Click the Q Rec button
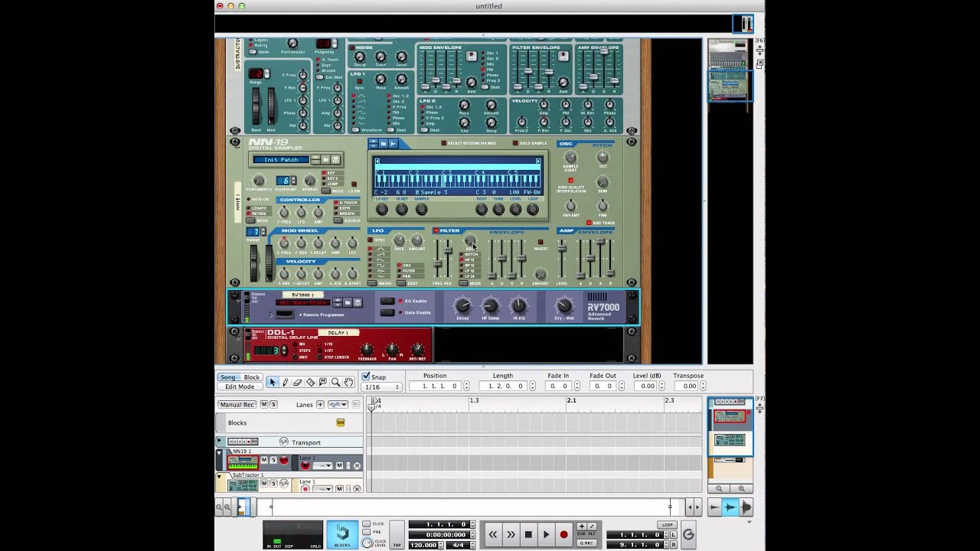This screenshot has height=551, width=980. 586,543
